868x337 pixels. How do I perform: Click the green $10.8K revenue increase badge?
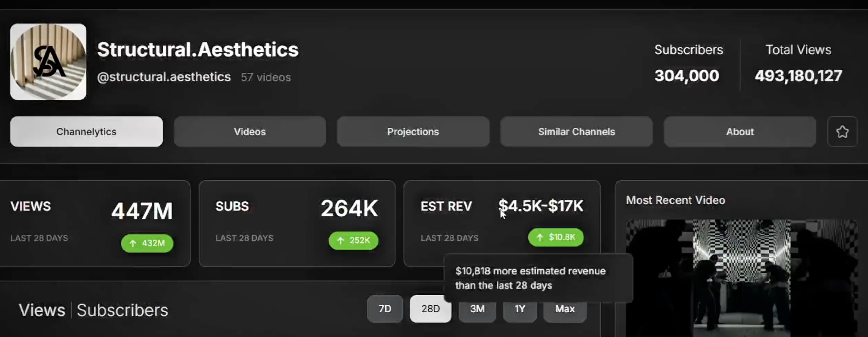click(556, 237)
